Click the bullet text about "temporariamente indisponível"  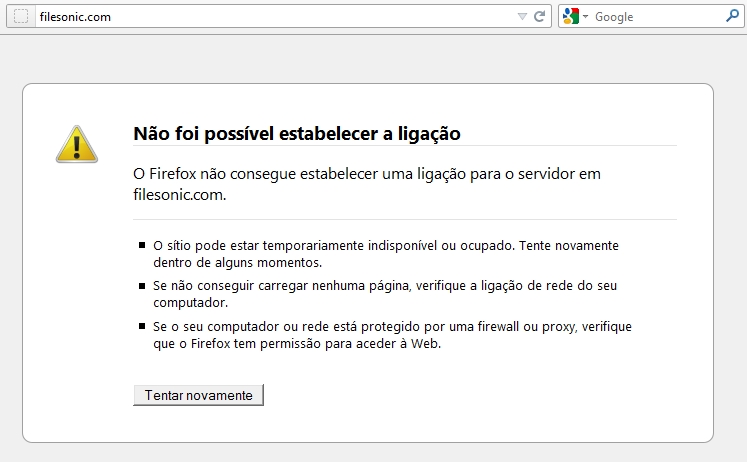385,245
